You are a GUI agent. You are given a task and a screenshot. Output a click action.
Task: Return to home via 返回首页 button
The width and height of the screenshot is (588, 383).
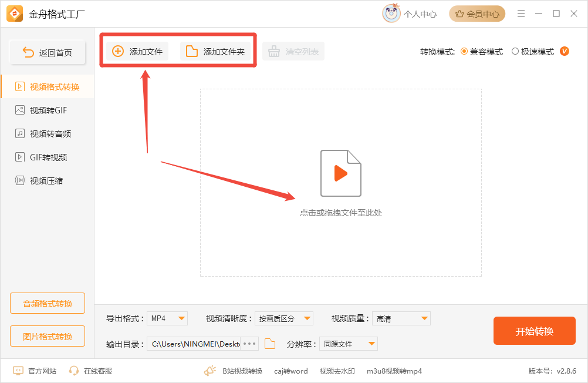click(48, 52)
